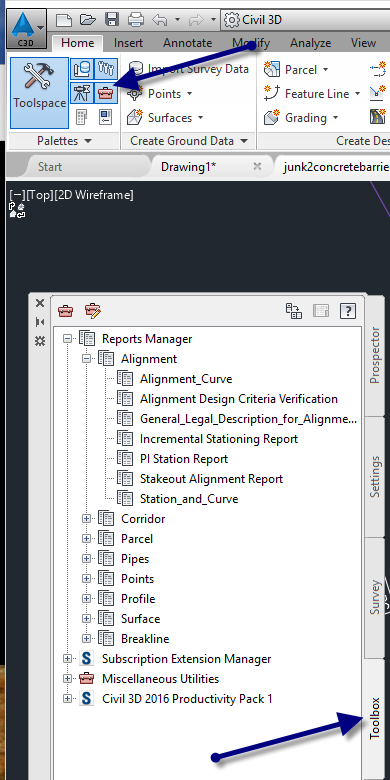Click the [Top] view control label
Image resolution: width=390 pixels, height=780 pixels.
pos(39,195)
